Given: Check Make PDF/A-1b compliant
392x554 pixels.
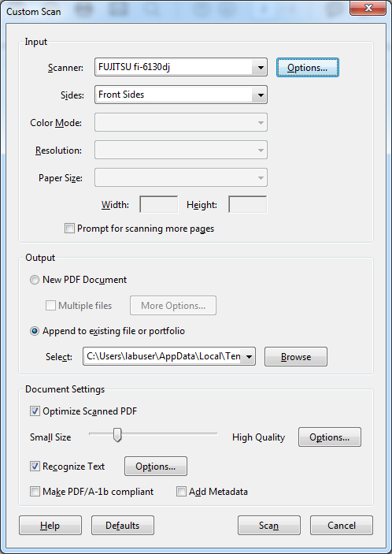Looking at the screenshot, I should coord(35,492).
